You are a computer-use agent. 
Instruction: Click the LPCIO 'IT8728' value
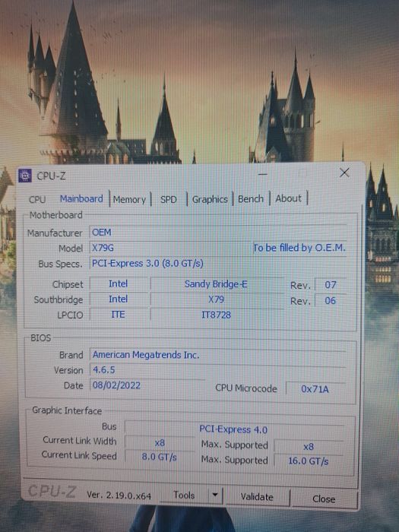coord(216,315)
